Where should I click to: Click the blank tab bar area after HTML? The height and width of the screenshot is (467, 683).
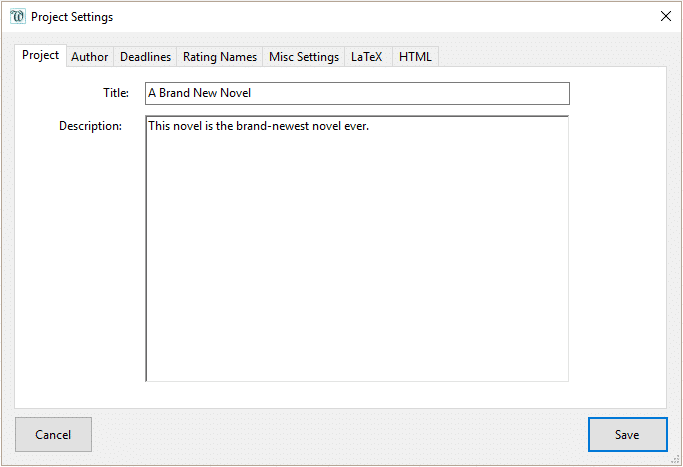click(x=550, y=57)
